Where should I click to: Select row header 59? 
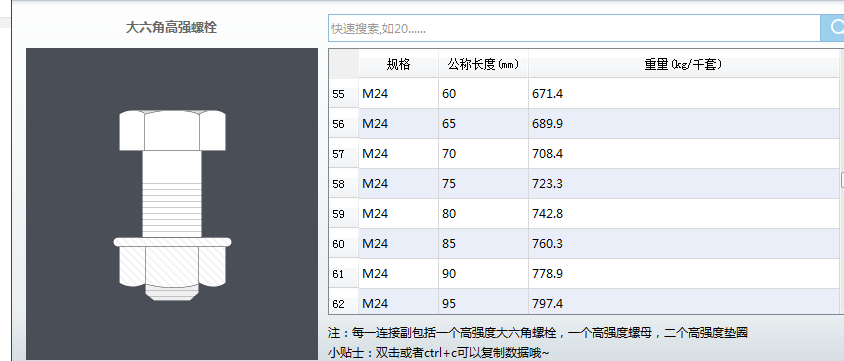coord(344,214)
